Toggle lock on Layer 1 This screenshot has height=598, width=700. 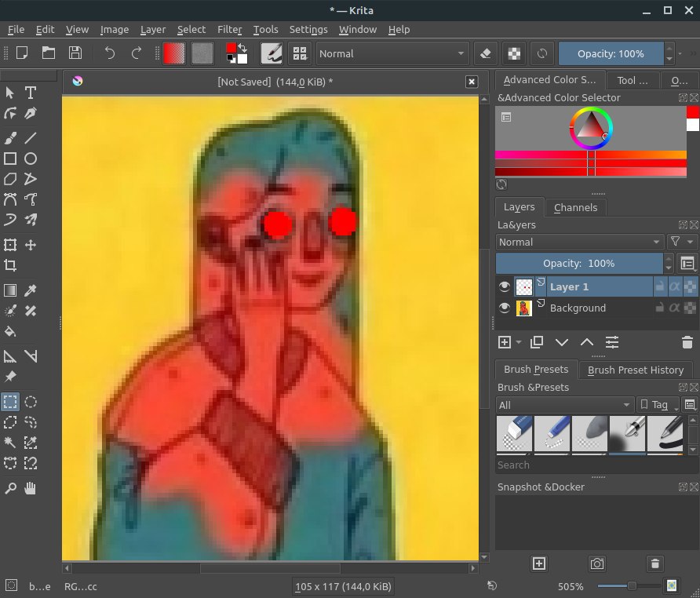tap(659, 286)
